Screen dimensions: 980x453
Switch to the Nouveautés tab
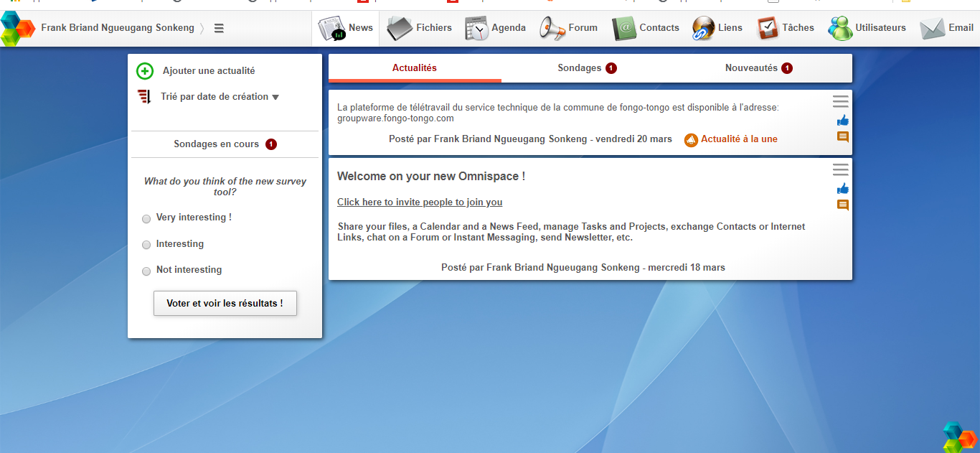point(758,68)
